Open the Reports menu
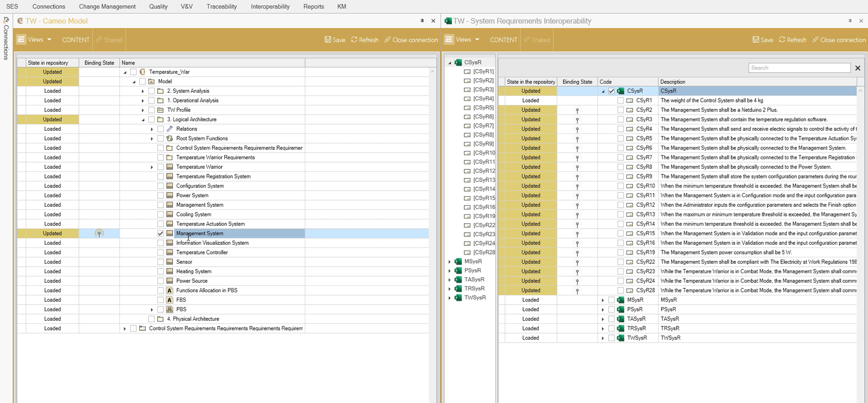Image resolution: width=868 pixels, height=403 pixels. click(x=313, y=7)
